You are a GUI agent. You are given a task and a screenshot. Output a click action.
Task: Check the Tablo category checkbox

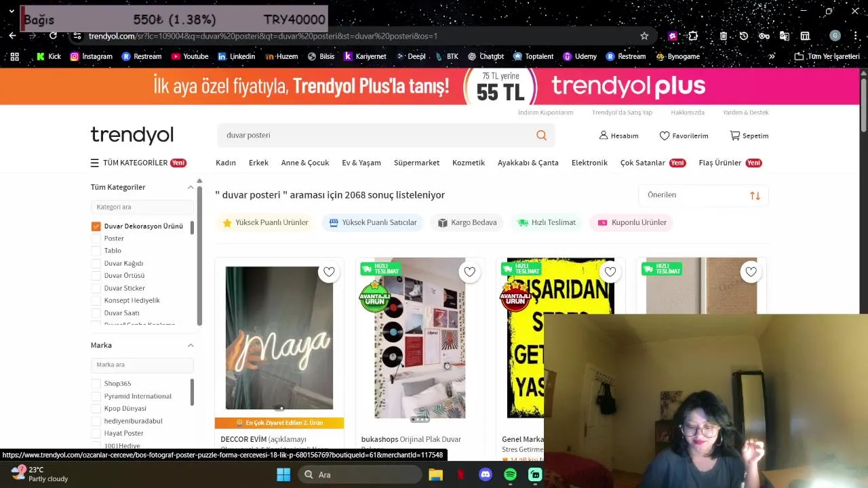point(96,251)
